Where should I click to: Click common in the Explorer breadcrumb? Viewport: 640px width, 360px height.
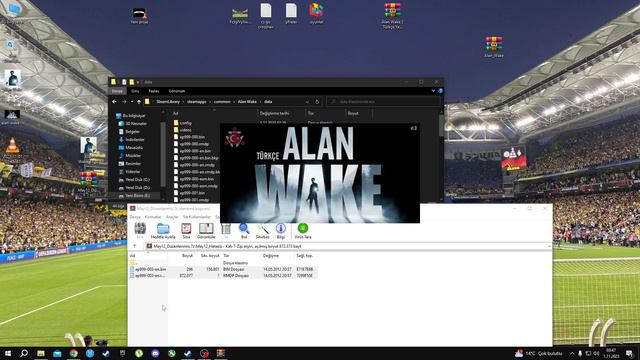pos(222,102)
